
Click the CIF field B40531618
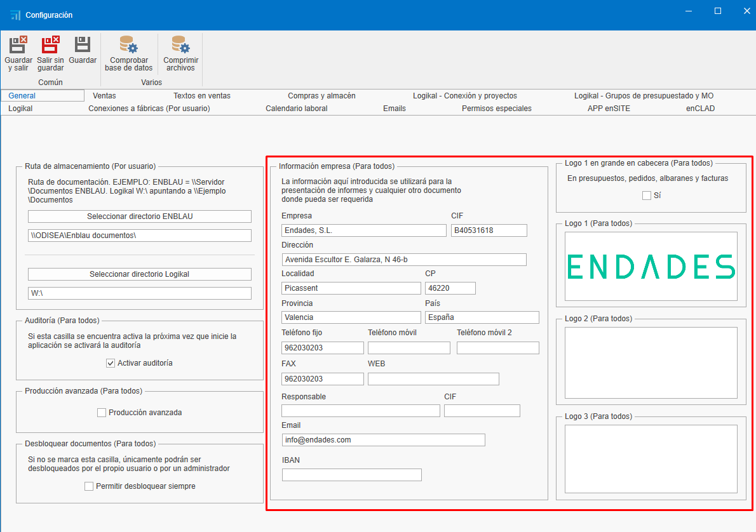[489, 230]
